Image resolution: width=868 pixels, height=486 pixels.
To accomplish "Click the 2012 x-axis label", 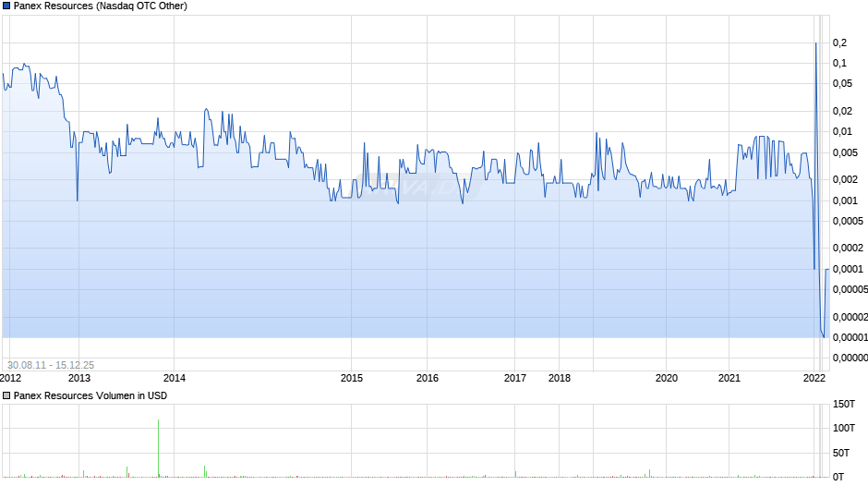I will click(x=10, y=378).
